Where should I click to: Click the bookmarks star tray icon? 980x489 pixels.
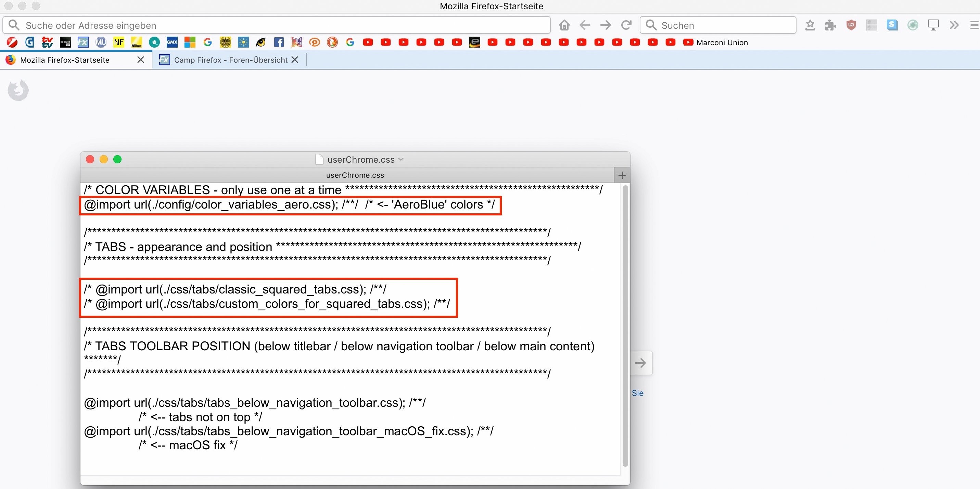(810, 25)
